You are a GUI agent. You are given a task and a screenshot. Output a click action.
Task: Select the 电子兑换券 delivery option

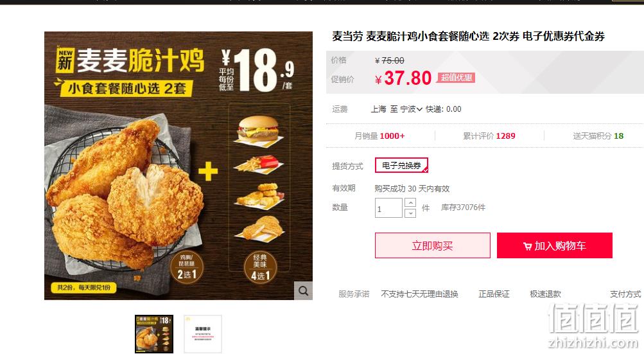(401, 165)
